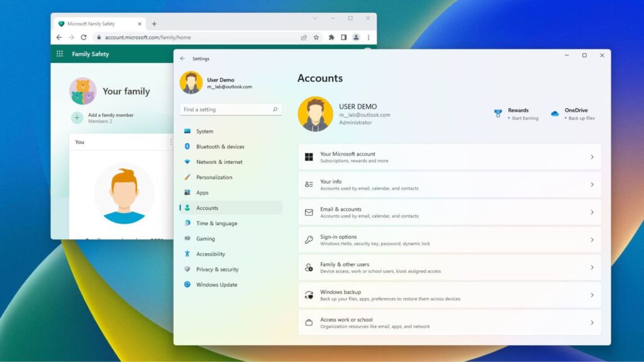The width and height of the screenshot is (644, 362).
Task: Click the briefcase icon on Access work or school
Action: [x=309, y=322]
